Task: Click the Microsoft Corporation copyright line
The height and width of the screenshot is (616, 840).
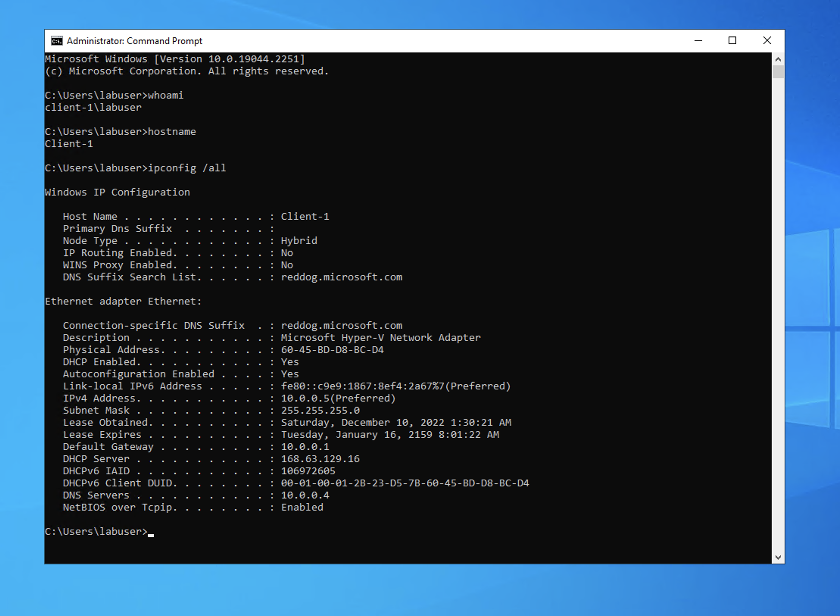Action: coord(187,71)
